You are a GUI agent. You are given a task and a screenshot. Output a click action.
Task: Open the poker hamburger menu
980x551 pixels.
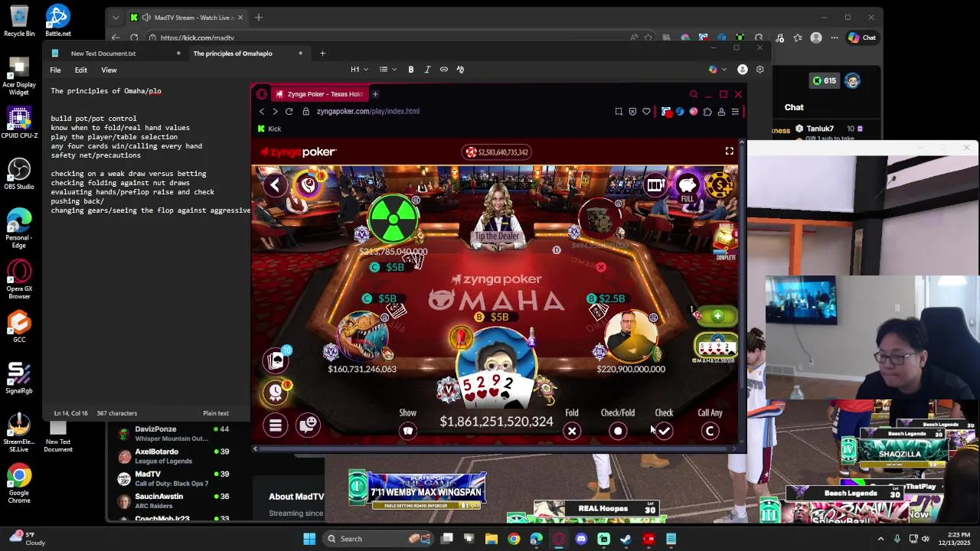pyautogui.click(x=276, y=425)
